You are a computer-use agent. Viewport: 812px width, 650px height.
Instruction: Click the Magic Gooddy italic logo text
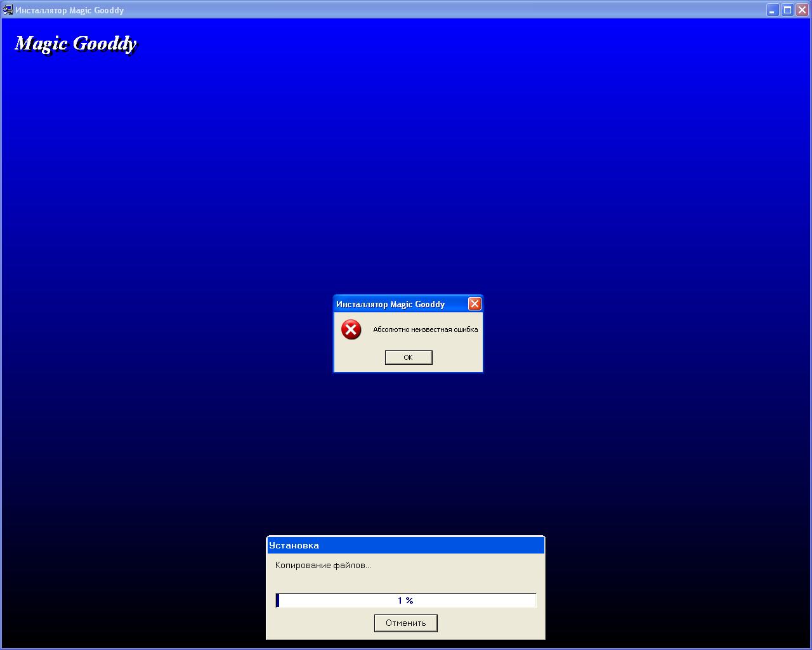coord(75,43)
